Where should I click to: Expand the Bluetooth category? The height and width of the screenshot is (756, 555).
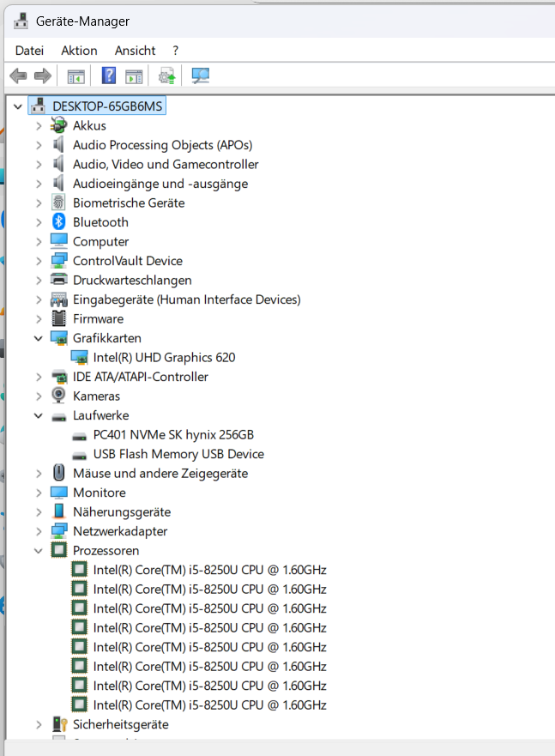point(39,222)
